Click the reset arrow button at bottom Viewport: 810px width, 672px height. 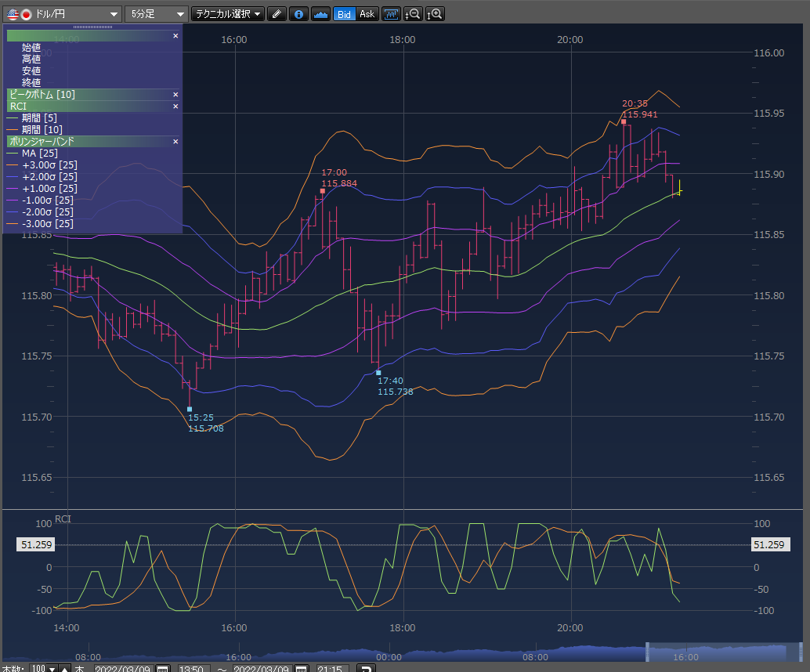(x=365, y=669)
